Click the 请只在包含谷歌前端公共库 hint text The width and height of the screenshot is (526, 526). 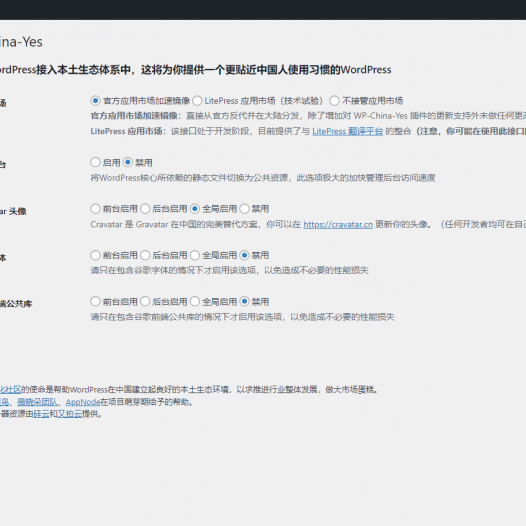[243, 317]
